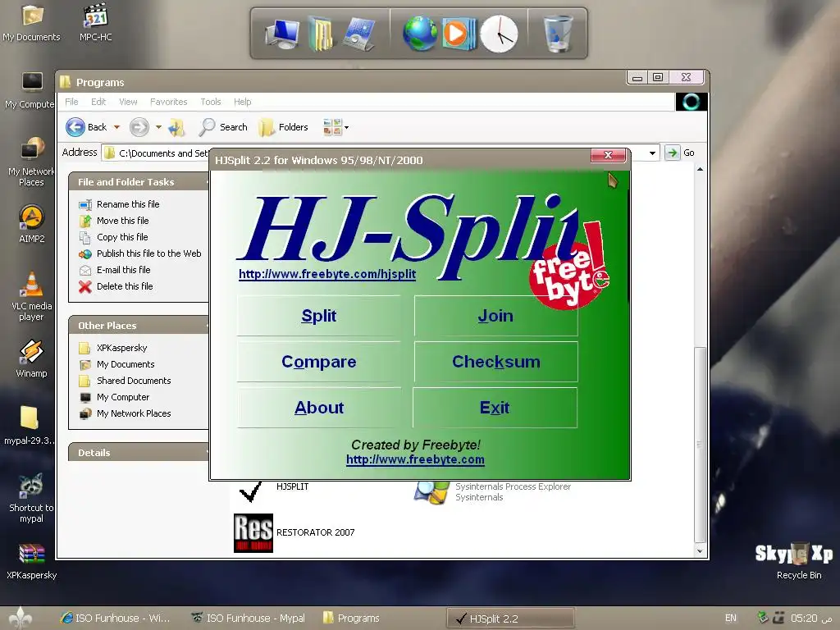Click Copy this file task
This screenshot has width=840, height=630.
pos(113,237)
